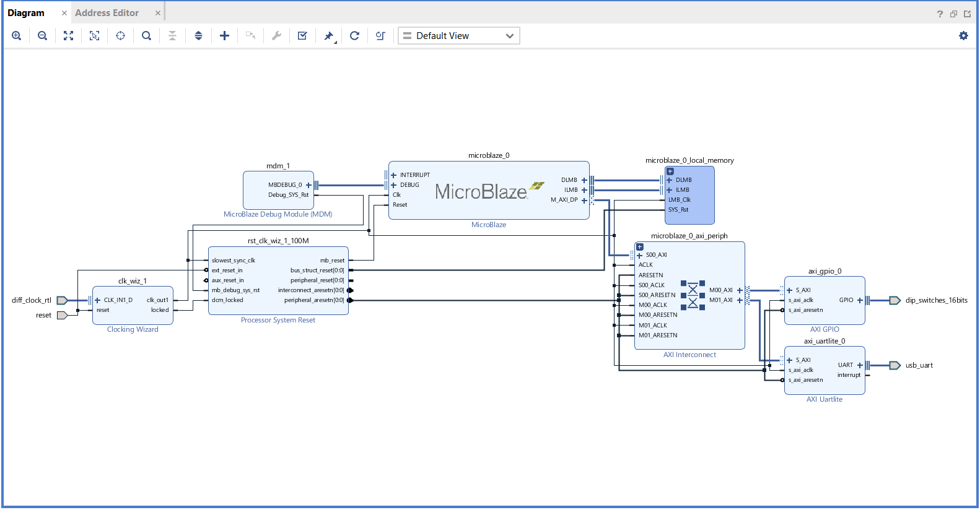Click the 'AXI Uartlite' label
This screenshot has height=510, width=980.
[825, 399]
